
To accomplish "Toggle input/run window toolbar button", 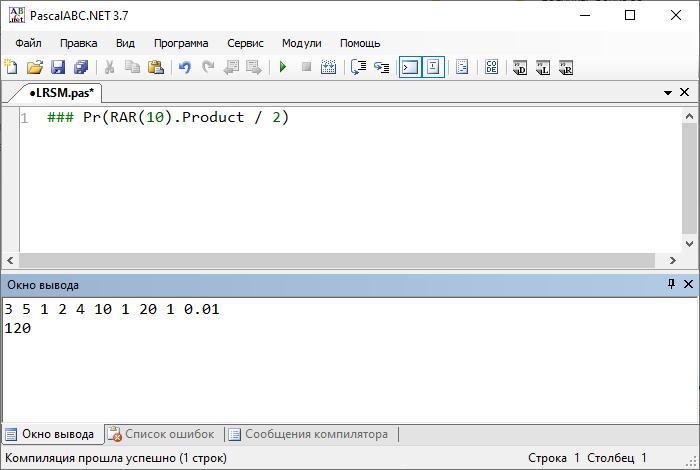I will point(433,67).
